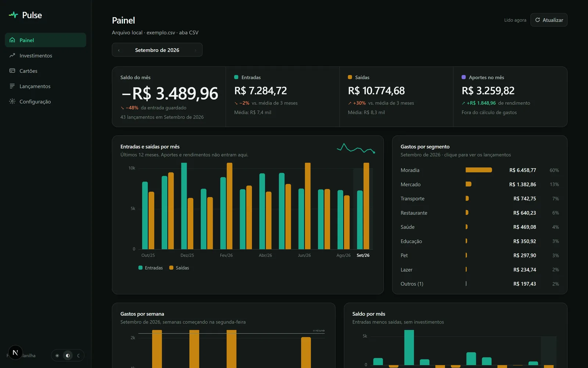Open the Next.js N dev indicator

pyautogui.click(x=15, y=353)
